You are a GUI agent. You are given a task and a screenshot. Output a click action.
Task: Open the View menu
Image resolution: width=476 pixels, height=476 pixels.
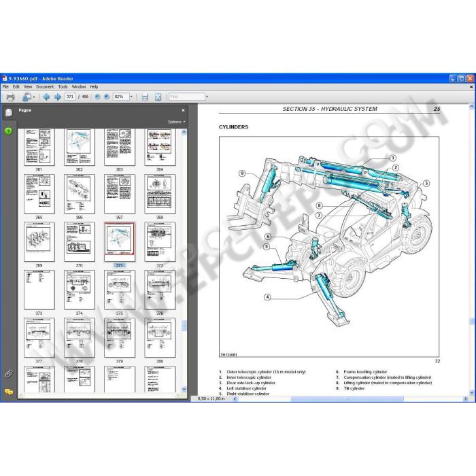28,86
